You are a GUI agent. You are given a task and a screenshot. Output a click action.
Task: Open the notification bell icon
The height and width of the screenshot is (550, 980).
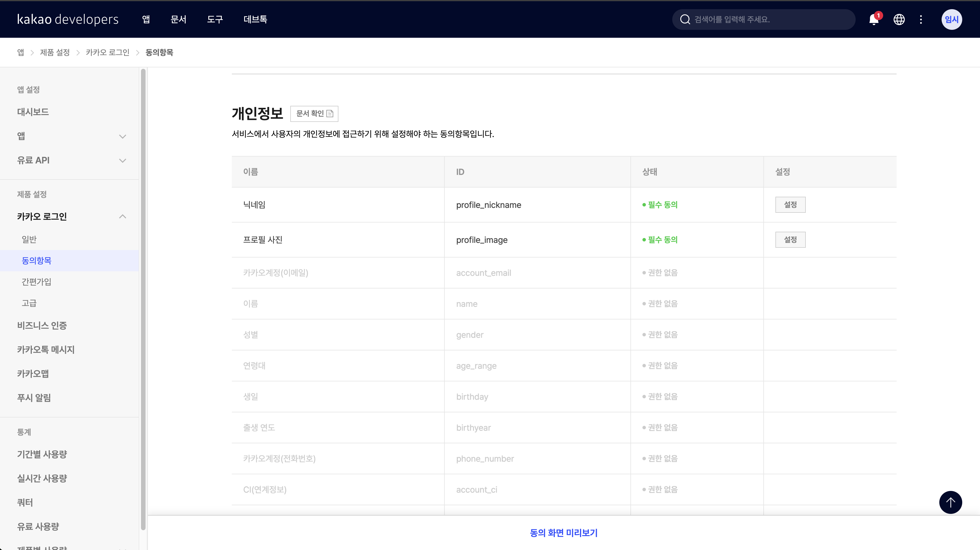tap(873, 19)
